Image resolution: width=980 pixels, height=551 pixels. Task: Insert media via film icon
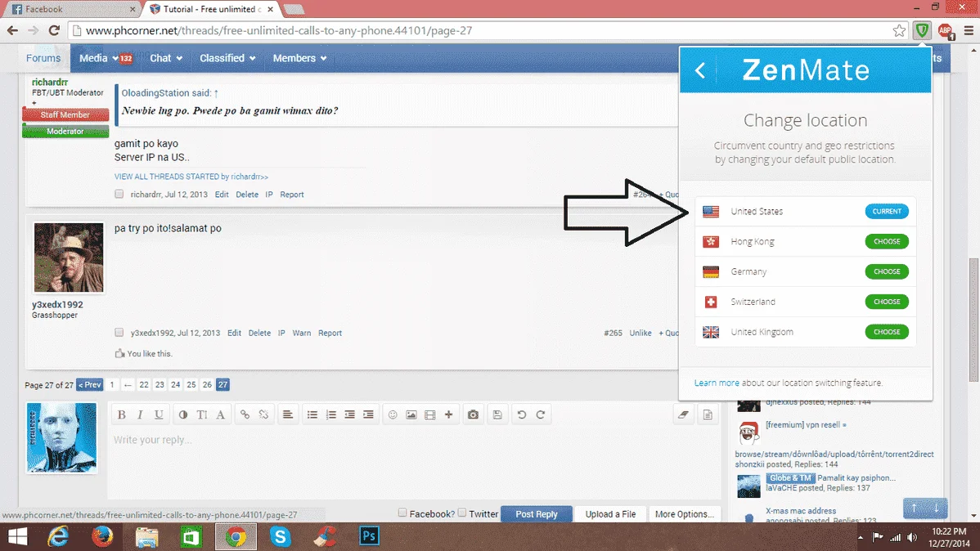point(430,414)
